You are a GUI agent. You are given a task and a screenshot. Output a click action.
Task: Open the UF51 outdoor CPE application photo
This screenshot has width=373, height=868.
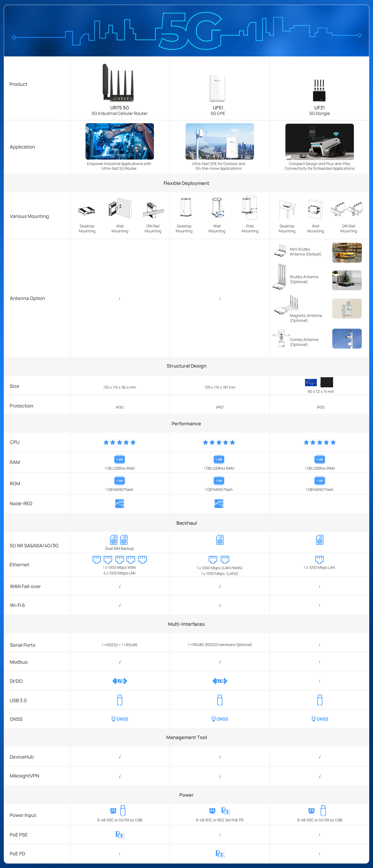click(220, 141)
